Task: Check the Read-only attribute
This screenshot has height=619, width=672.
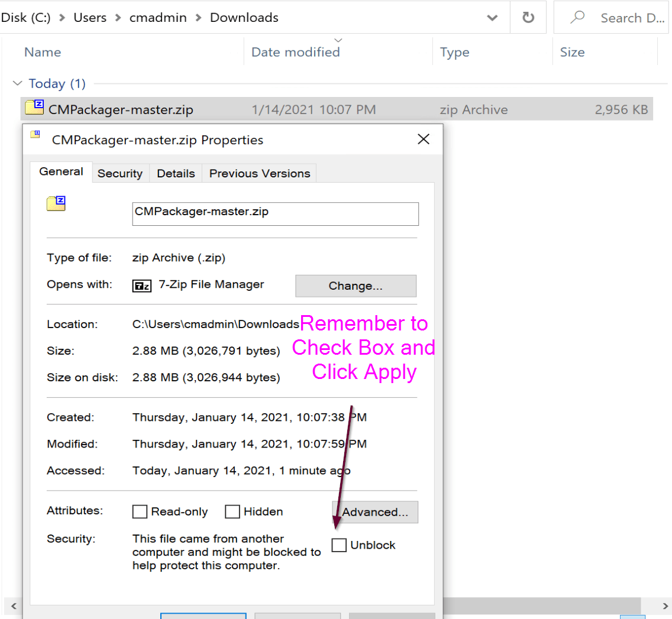Action: pos(140,511)
